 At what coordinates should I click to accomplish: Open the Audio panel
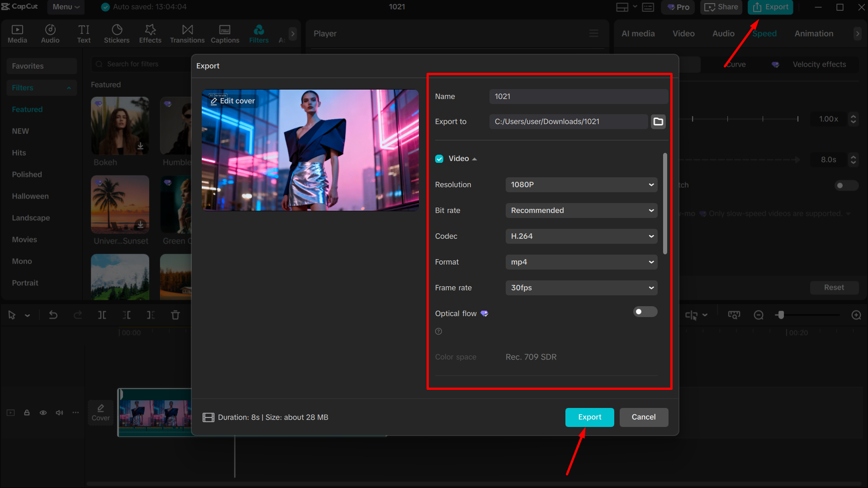click(50, 33)
